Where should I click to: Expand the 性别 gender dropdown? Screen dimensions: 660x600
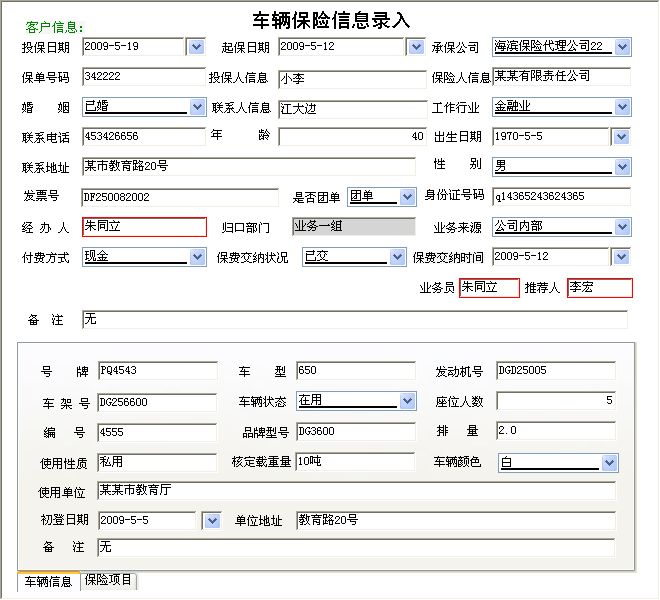pyautogui.click(x=622, y=166)
